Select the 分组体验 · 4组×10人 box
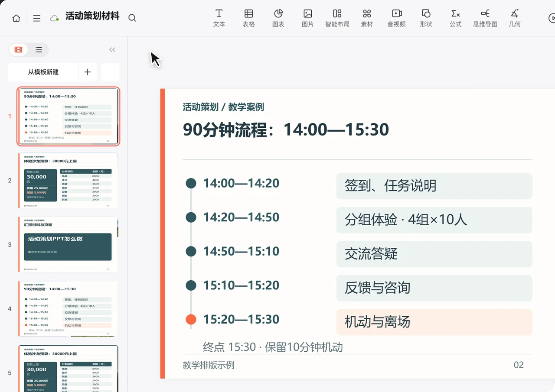555x392 pixels. pyautogui.click(x=434, y=220)
